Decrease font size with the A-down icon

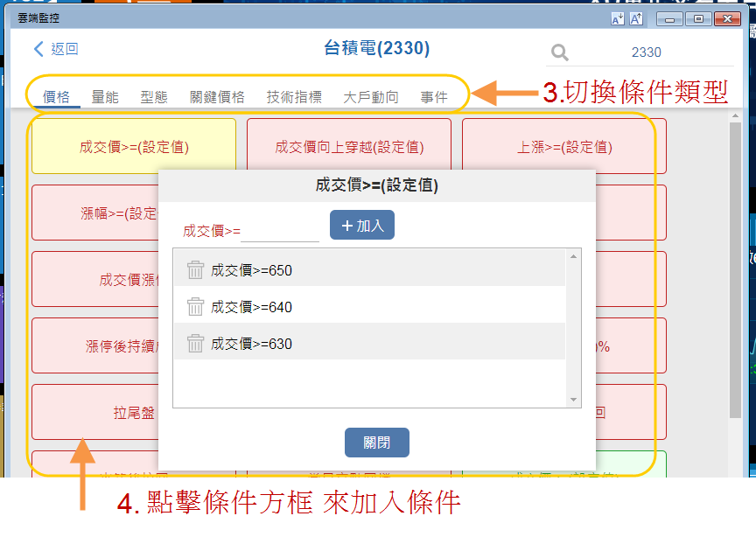pyautogui.click(x=617, y=18)
